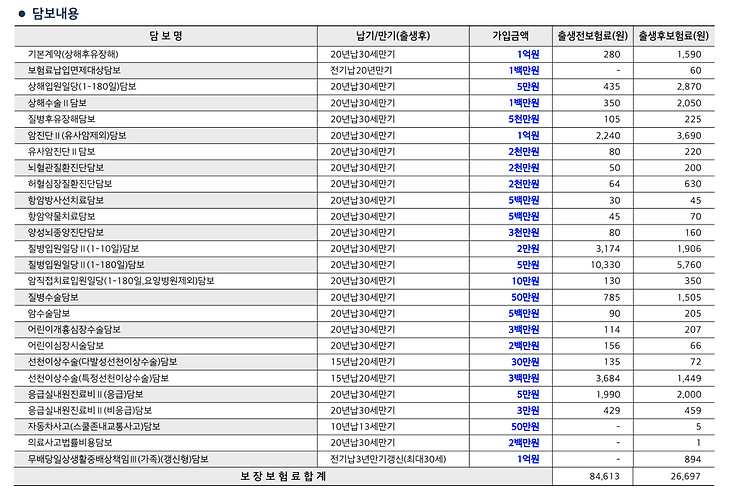This screenshot has width=750, height=488.
Task: Click the 3,174 prenatal premium value
Action: point(608,249)
